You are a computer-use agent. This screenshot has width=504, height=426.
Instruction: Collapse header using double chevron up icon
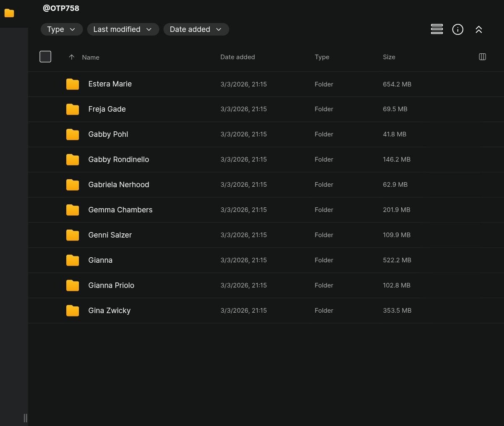478,29
